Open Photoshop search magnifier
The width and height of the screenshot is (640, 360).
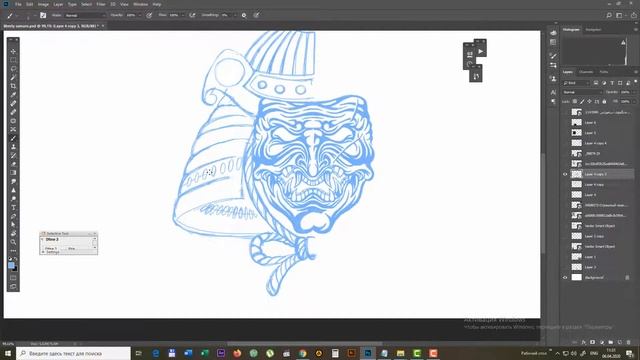[x=609, y=15]
